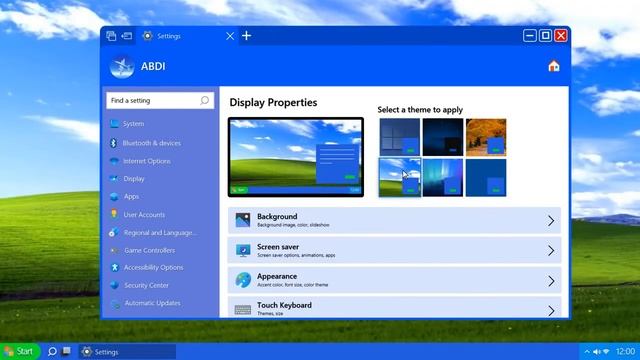
Task: Click the Touch Keyboard text label
Action: pyautogui.click(x=284, y=305)
